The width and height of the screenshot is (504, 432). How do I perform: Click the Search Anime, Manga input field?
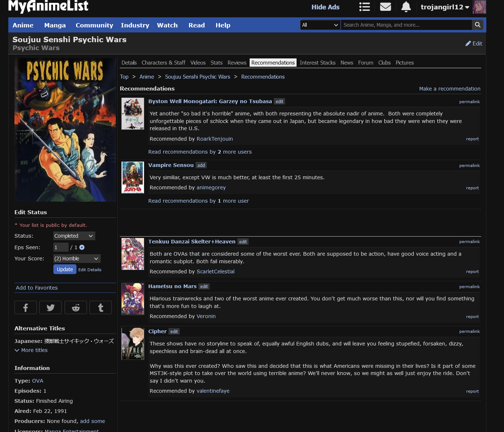point(406,25)
